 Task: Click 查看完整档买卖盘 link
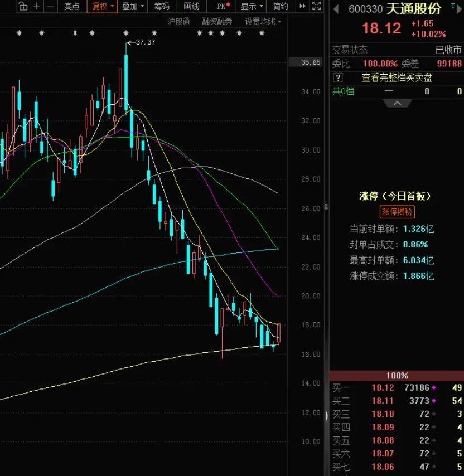(397, 77)
